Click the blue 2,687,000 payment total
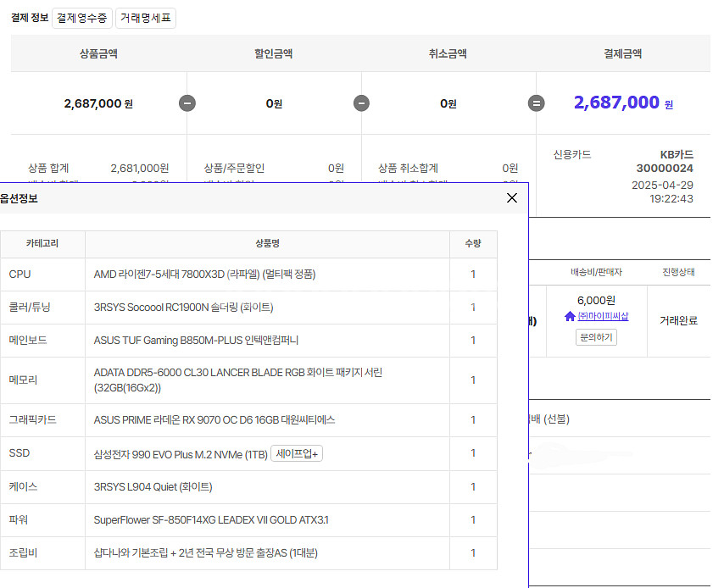This screenshot has height=588, width=724. pos(623,103)
